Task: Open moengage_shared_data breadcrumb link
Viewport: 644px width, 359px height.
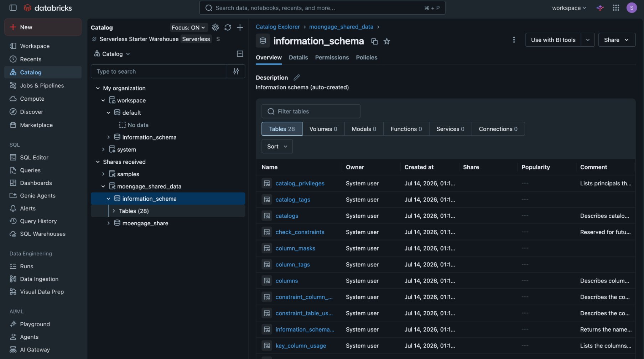Action: tap(341, 27)
